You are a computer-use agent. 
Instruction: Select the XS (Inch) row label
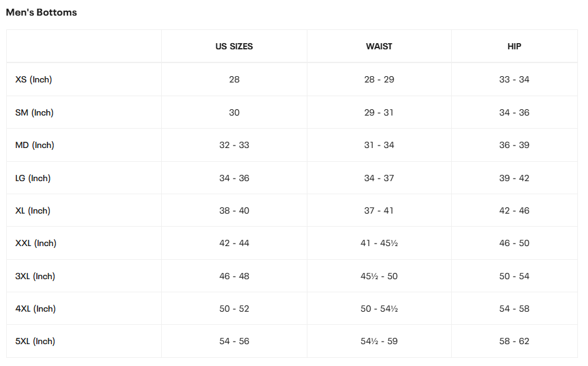(34, 80)
